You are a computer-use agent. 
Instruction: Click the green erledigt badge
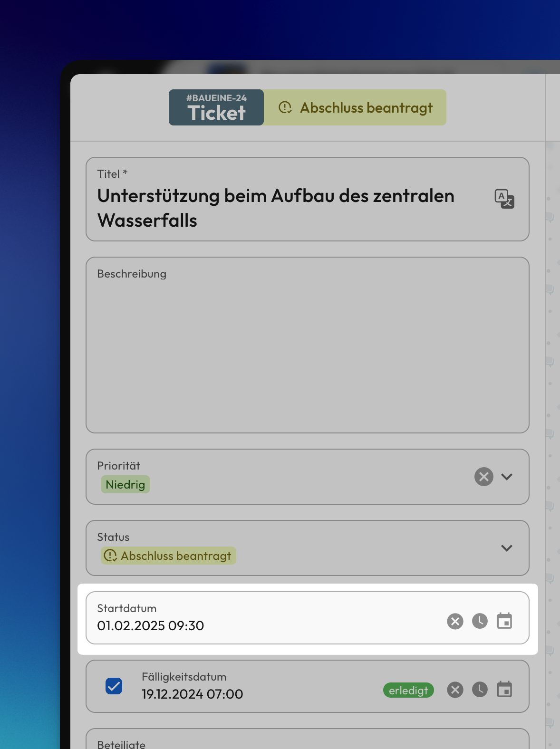click(x=408, y=691)
